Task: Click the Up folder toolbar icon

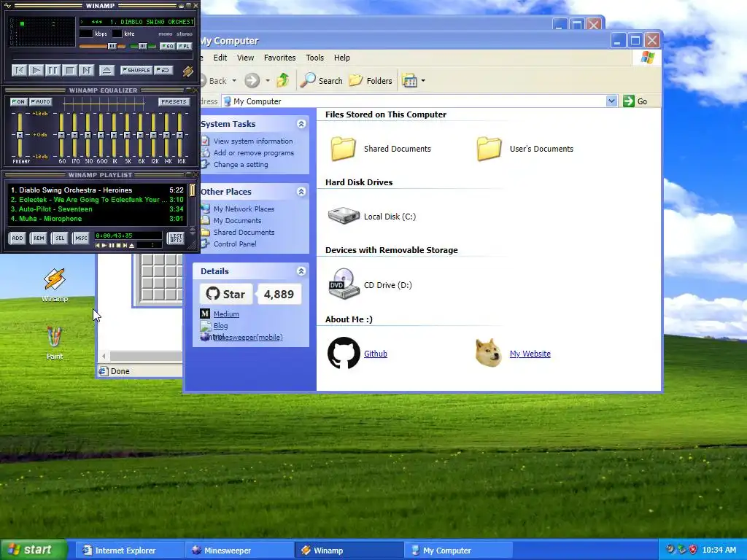Action: (282, 80)
